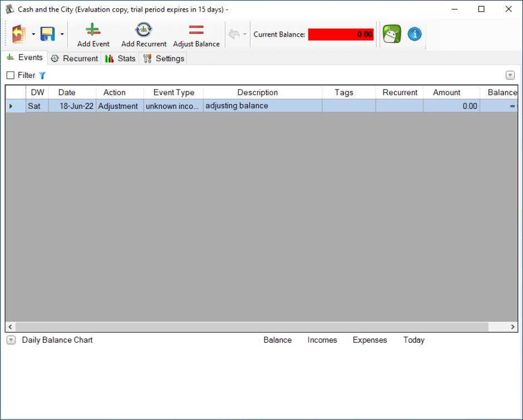Switch to the Recurrent tab
Viewport: 523px width, 420px height.
point(75,58)
